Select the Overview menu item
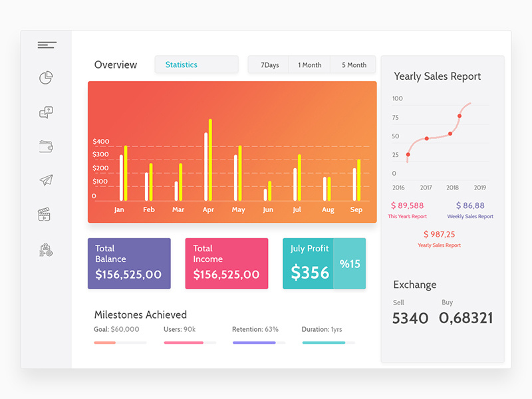Image resolution: width=532 pixels, height=399 pixels. [116, 65]
